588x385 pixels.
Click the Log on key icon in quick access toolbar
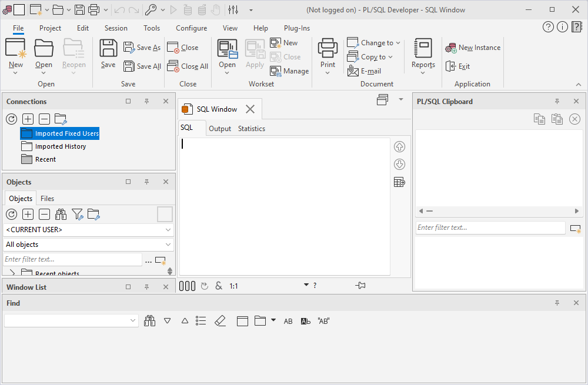coord(151,10)
